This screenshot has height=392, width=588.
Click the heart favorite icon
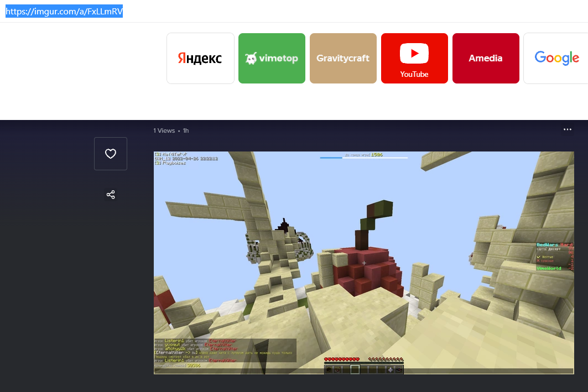tap(110, 154)
